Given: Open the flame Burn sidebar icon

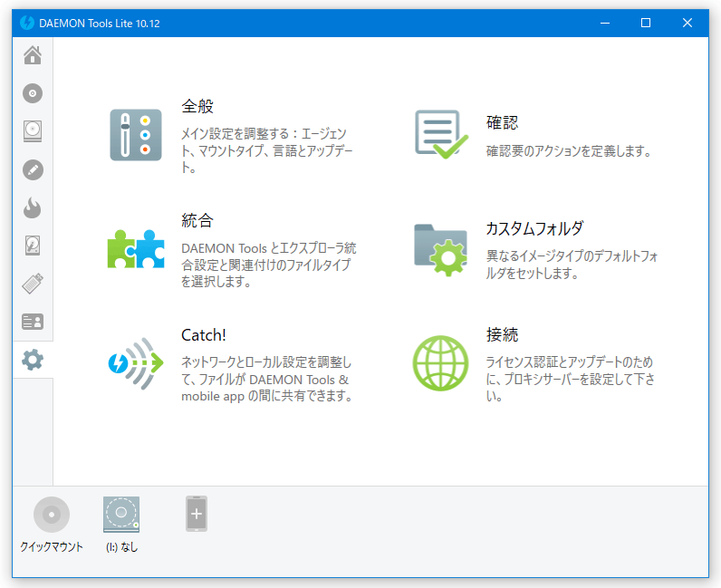Looking at the screenshot, I should [33, 207].
